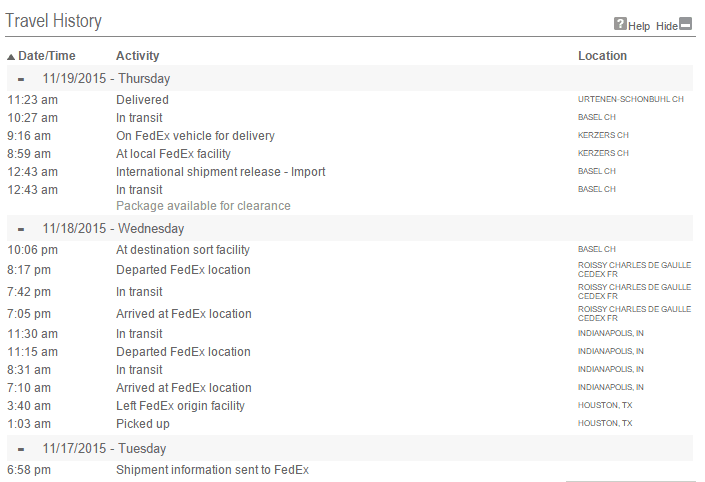Select International shipment release - Import row
This screenshot has height=482, width=705.
[x=350, y=172]
